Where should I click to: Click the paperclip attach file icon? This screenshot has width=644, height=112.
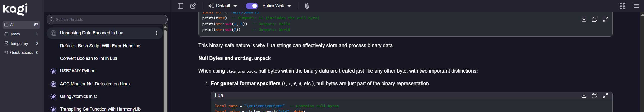coord(307,6)
